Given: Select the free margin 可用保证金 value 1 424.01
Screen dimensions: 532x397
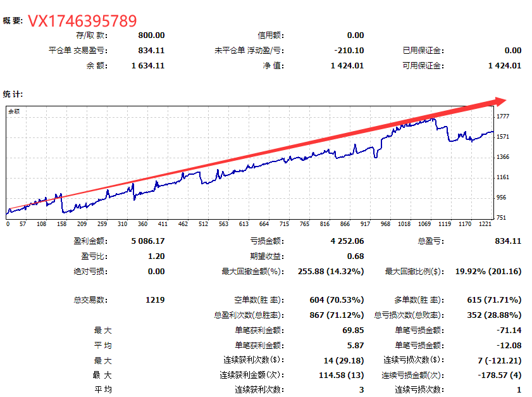Looking at the screenshot, I should tap(505, 66).
